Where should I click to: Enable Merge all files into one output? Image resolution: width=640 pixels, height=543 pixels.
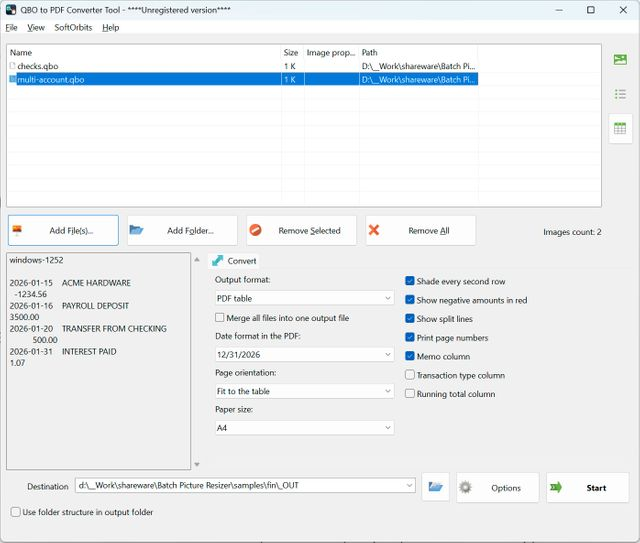coord(220,318)
